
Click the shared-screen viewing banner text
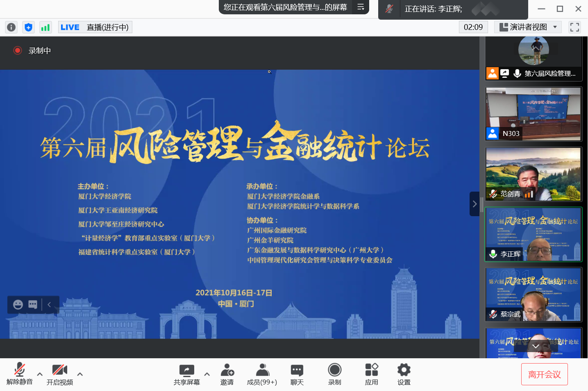[285, 7]
